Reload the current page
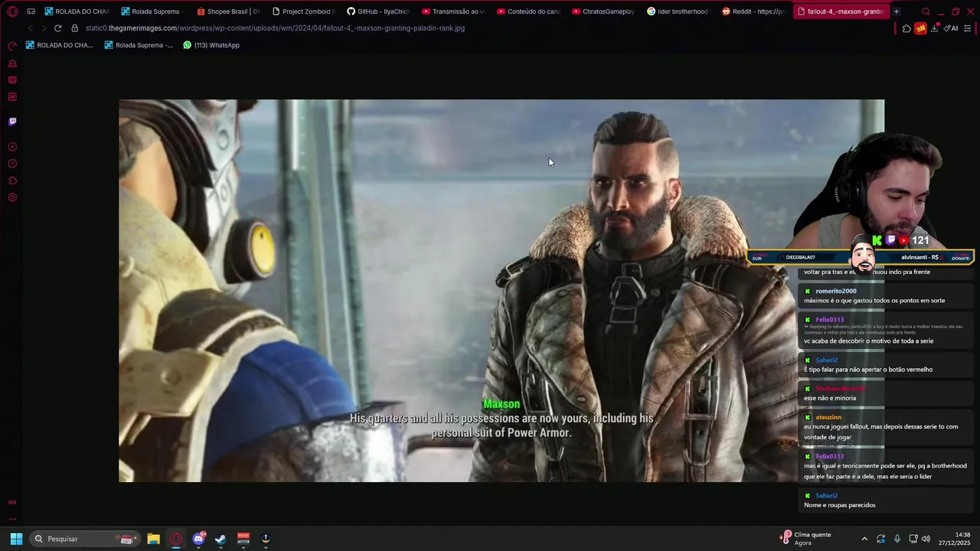Screen dimensions: 980x551 pyautogui.click(x=57, y=28)
